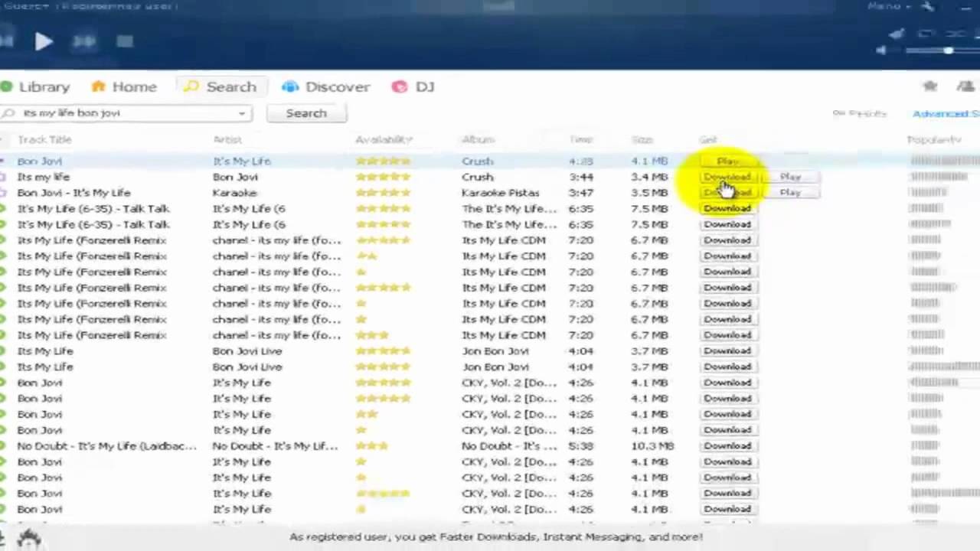Screen dimensions: 980x551
Task: Expand the search history dropdown arrow
Action: 242,113
